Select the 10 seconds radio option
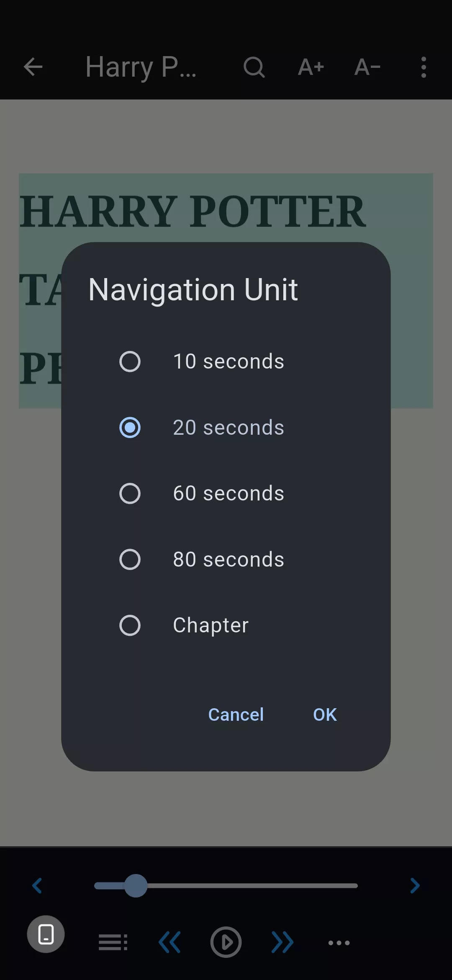Viewport: 452px width, 980px height. pyautogui.click(x=130, y=361)
